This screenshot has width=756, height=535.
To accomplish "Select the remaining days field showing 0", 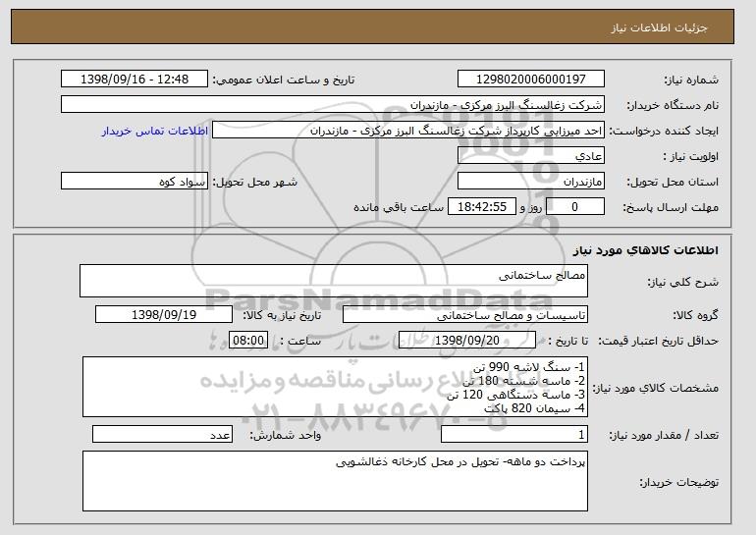I will coord(575,207).
